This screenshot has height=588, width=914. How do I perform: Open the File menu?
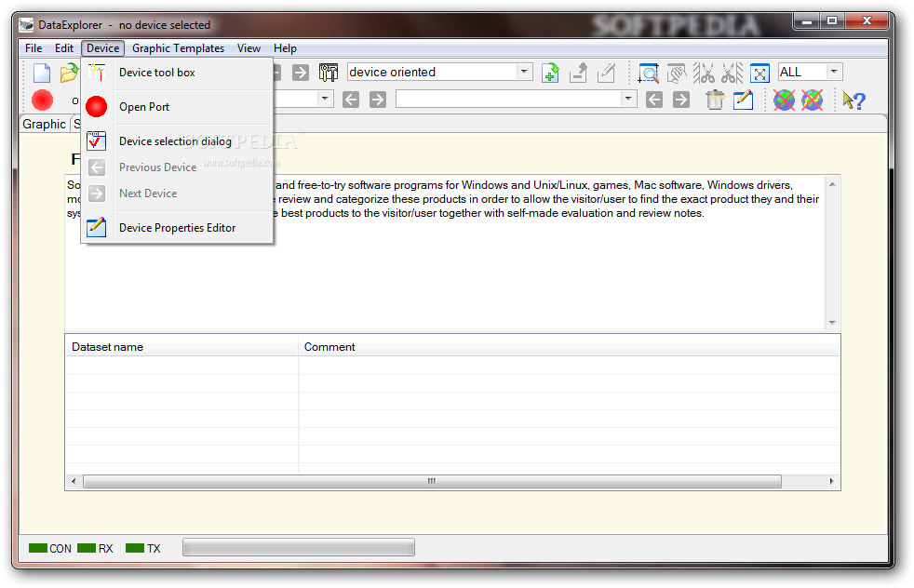point(34,48)
